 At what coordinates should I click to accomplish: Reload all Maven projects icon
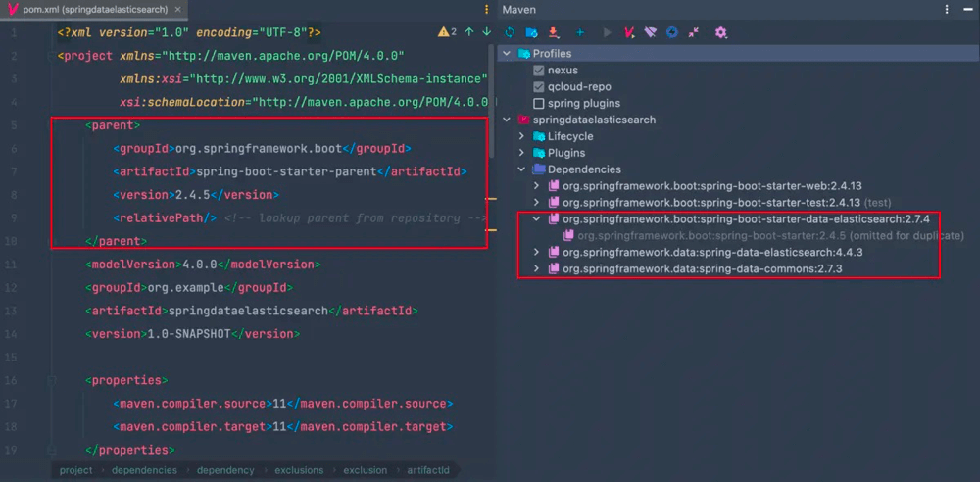click(x=510, y=32)
